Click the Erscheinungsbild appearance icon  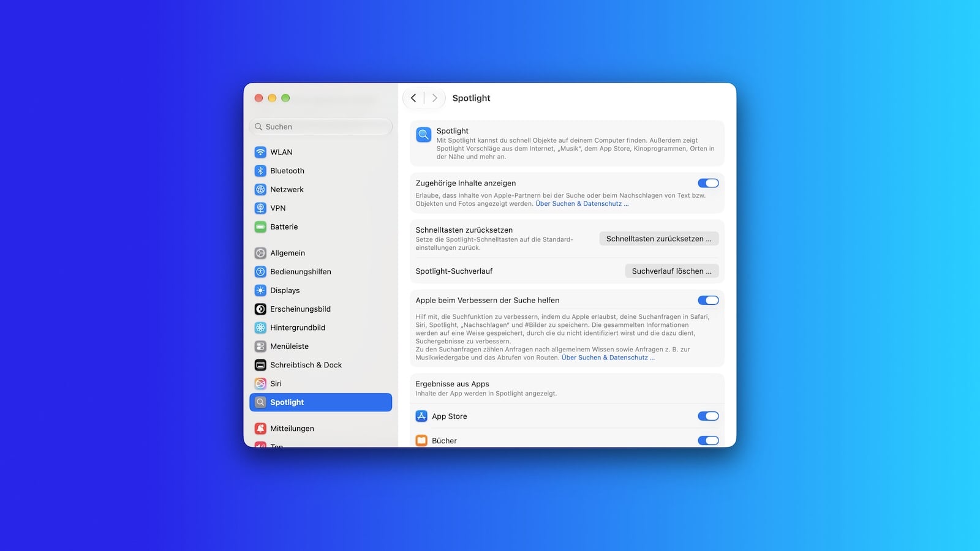pos(260,309)
